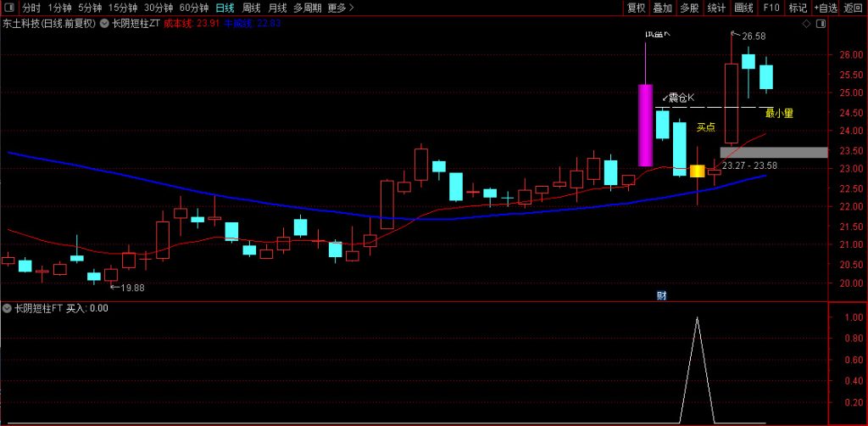868x426 pixels.
Task: Switch to 日线 daily period tab
Action: [x=225, y=8]
